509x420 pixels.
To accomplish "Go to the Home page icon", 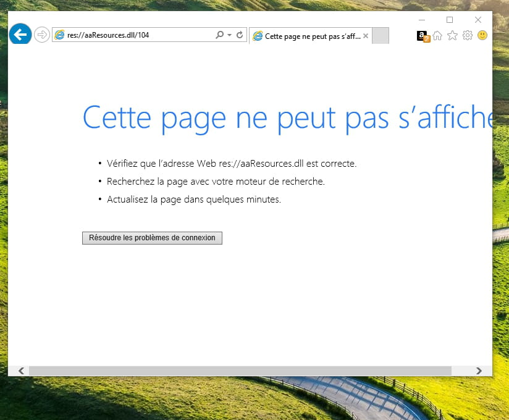I will (437, 36).
